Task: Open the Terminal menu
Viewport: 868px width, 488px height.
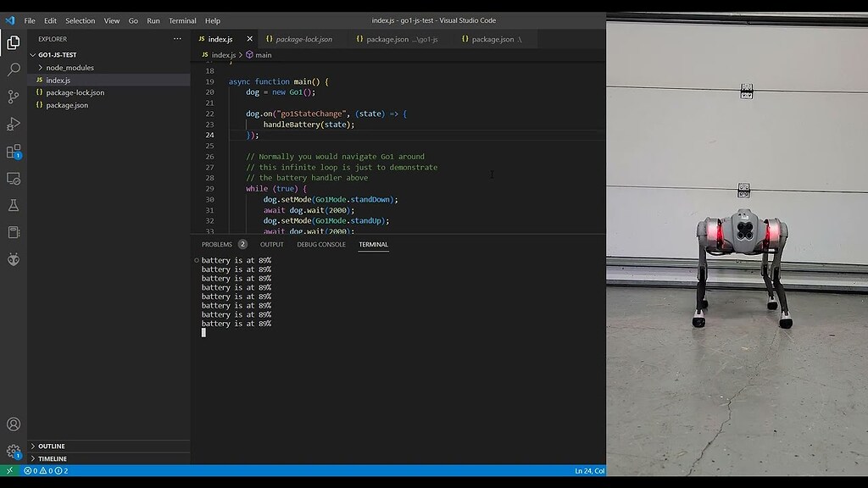Action: coord(181,20)
